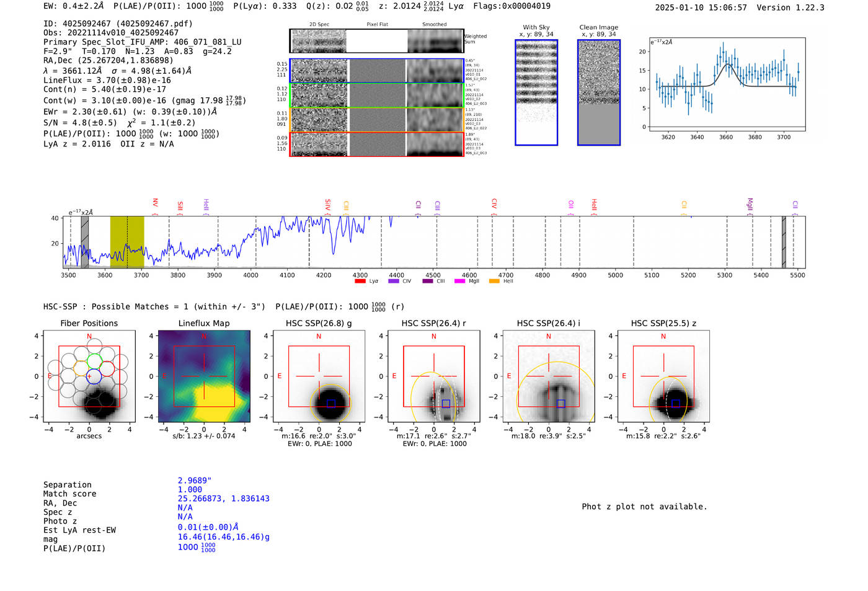Click the green fiber circle in Fiber Positions
The width and height of the screenshot is (868, 591).
pyautogui.click(x=94, y=361)
